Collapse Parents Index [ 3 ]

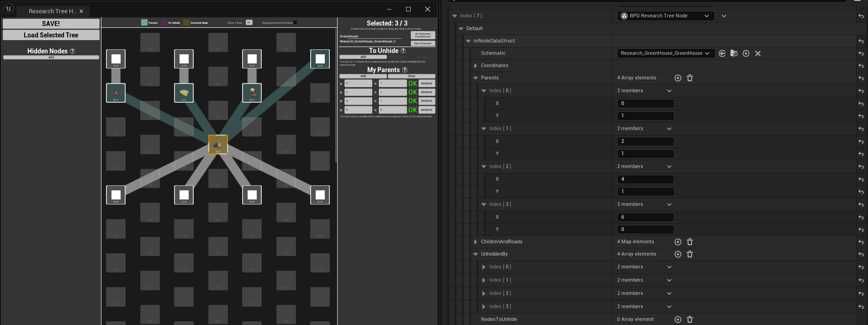click(x=484, y=204)
